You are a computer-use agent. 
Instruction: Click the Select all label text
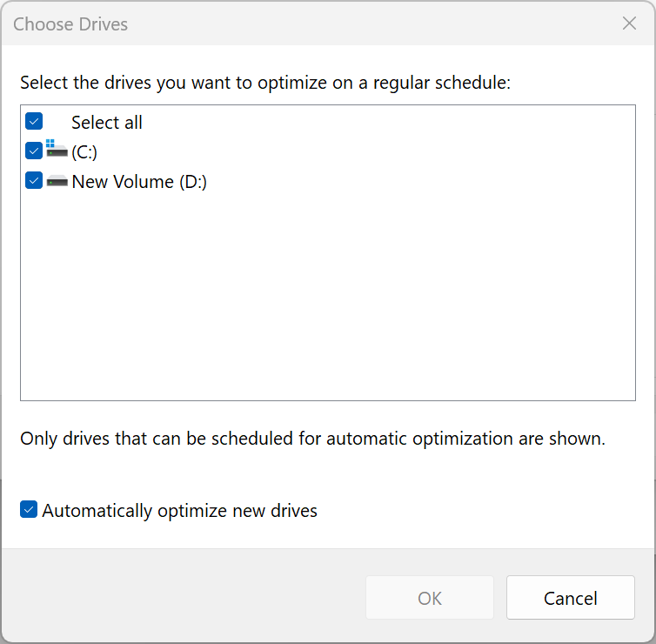tap(106, 123)
